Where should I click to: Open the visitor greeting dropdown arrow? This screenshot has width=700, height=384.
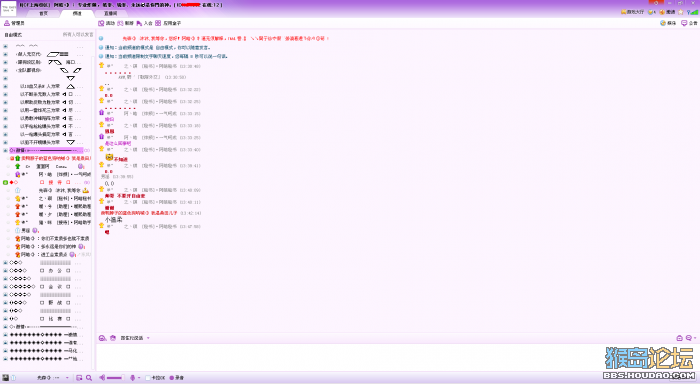(x=148, y=338)
